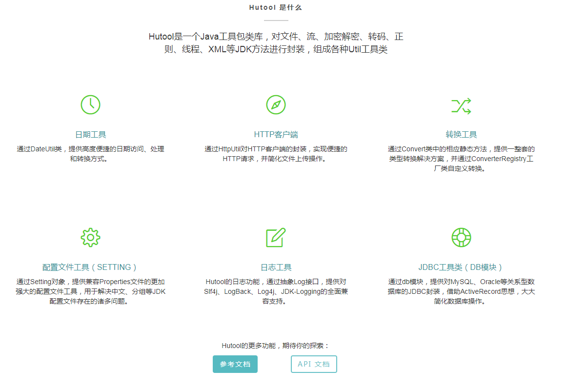Image resolution: width=588 pixels, height=390 pixels.
Task: Click the Hutool 是什么 section title
Action: tap(276, 7)
